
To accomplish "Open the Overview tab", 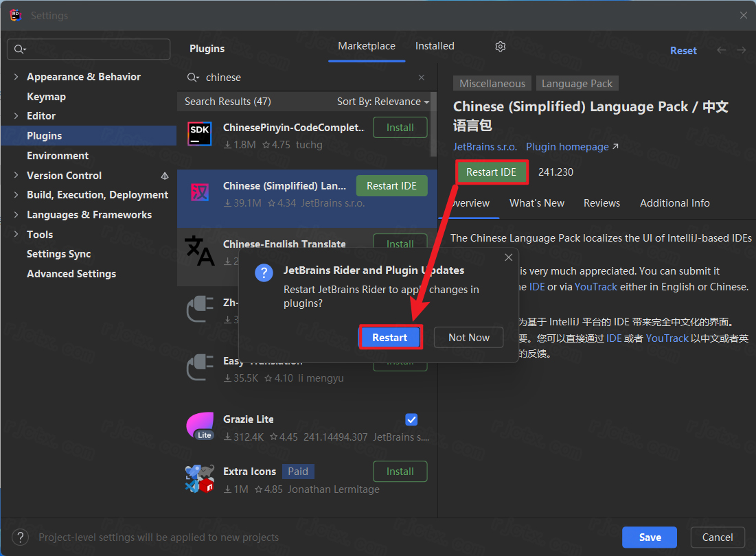I will pos(470,203).
